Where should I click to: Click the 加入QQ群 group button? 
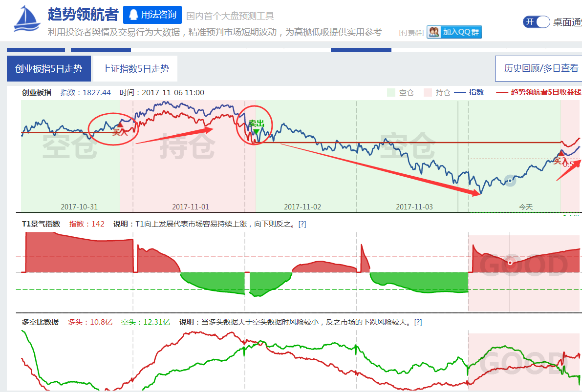tap(454, 32)
